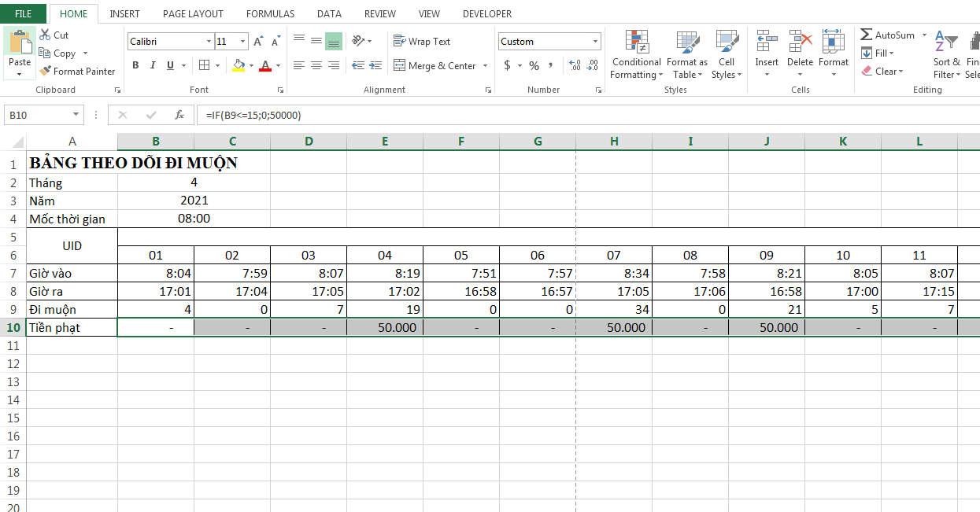Open the Custom number format dropdown

pos(595,42)
